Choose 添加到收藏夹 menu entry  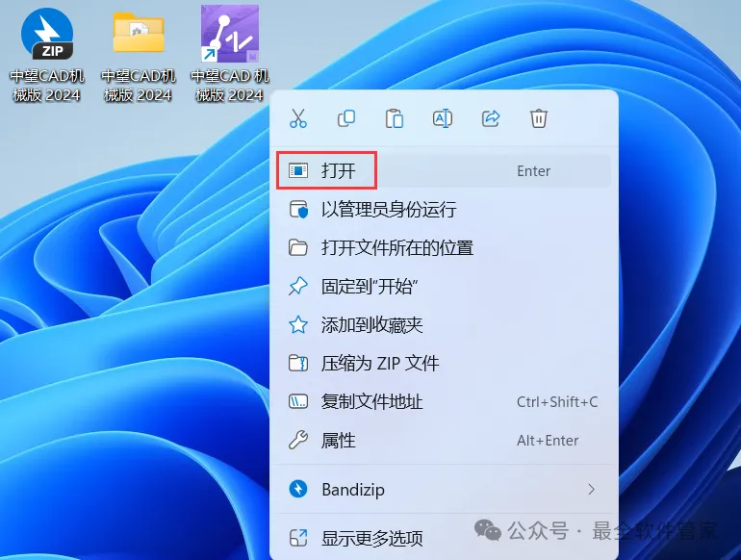[443, 324]
